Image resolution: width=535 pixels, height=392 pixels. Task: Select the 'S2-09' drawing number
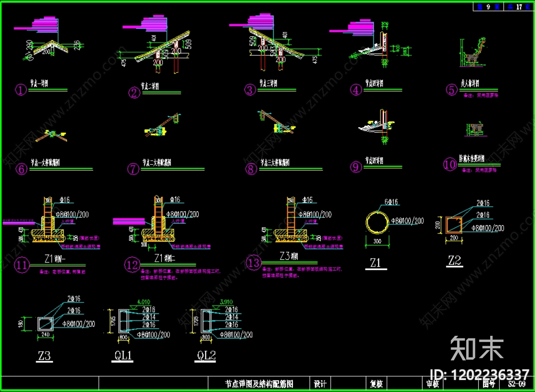pos(517,384)
